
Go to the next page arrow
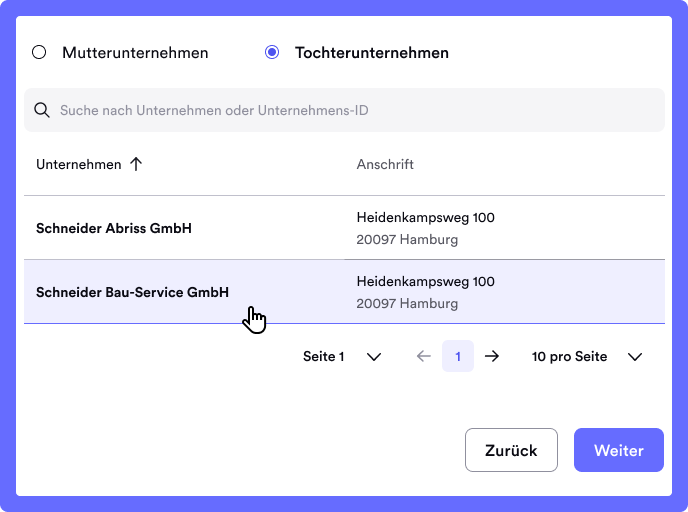click(492, 356)
